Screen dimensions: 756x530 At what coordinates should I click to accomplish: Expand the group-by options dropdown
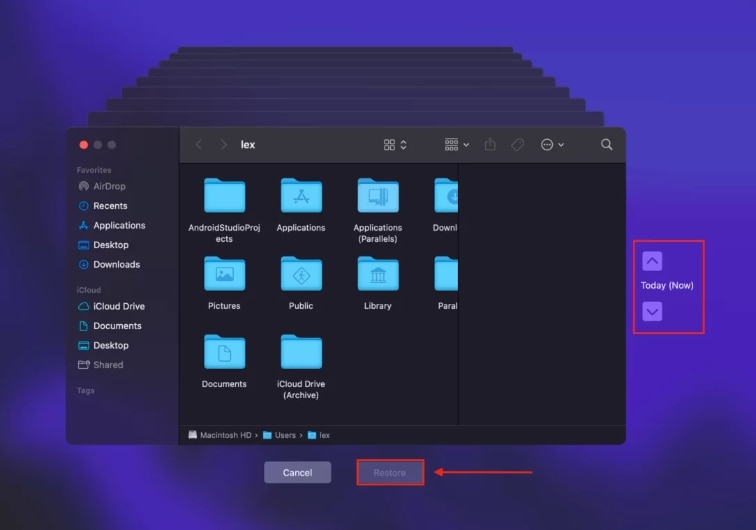(457, 145)
